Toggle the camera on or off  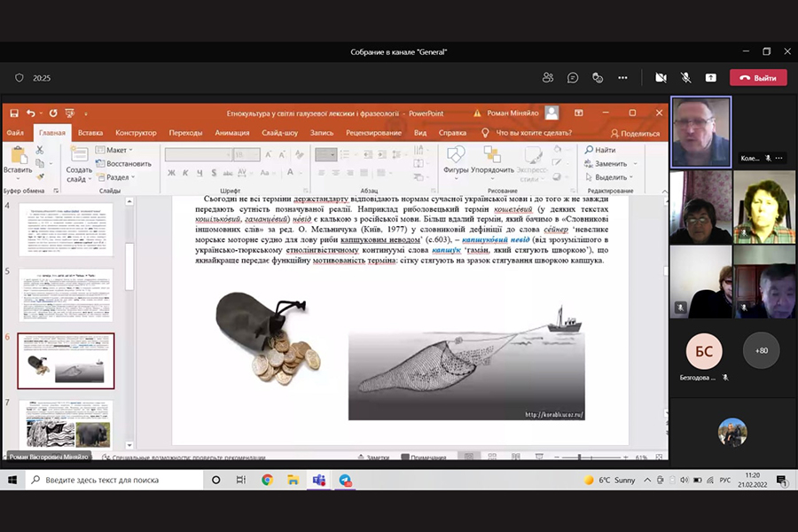pos(661,78)
